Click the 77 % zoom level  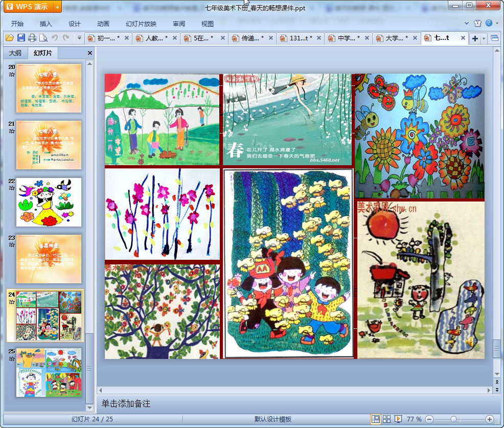(x=414, y=419)
